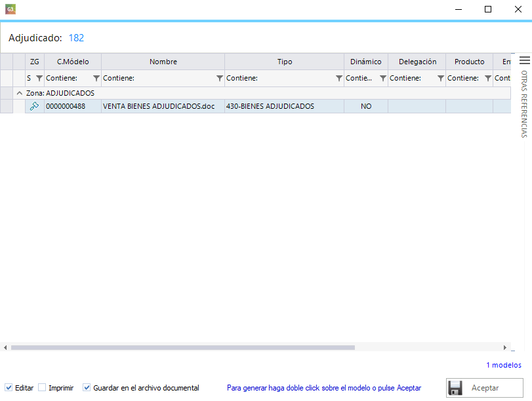The height and width of the screenshot is (401, 532).
Task: Sort by the Producto column header
Action: (x=469, y=62)
